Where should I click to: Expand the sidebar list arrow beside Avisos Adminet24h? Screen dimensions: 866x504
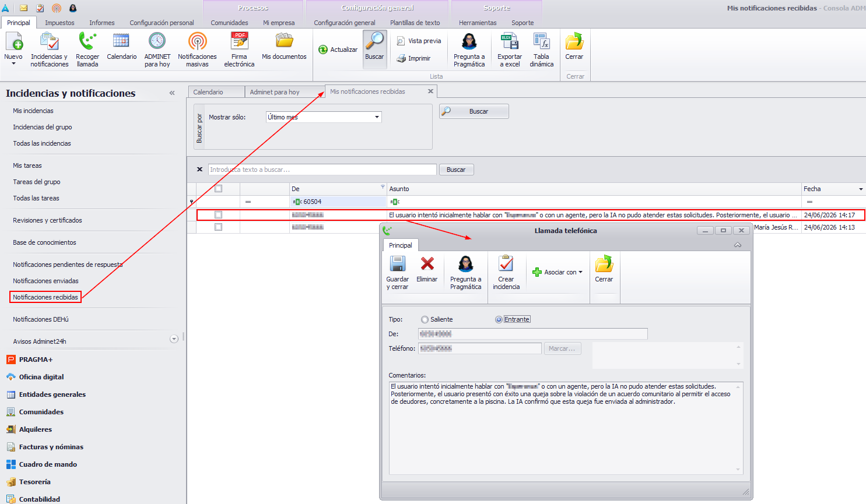coord(174,339)
